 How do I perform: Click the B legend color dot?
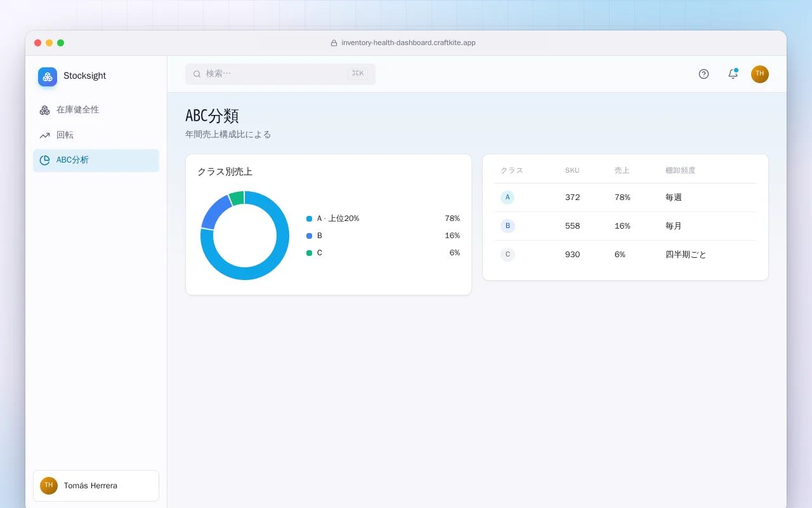pos(309,236)
